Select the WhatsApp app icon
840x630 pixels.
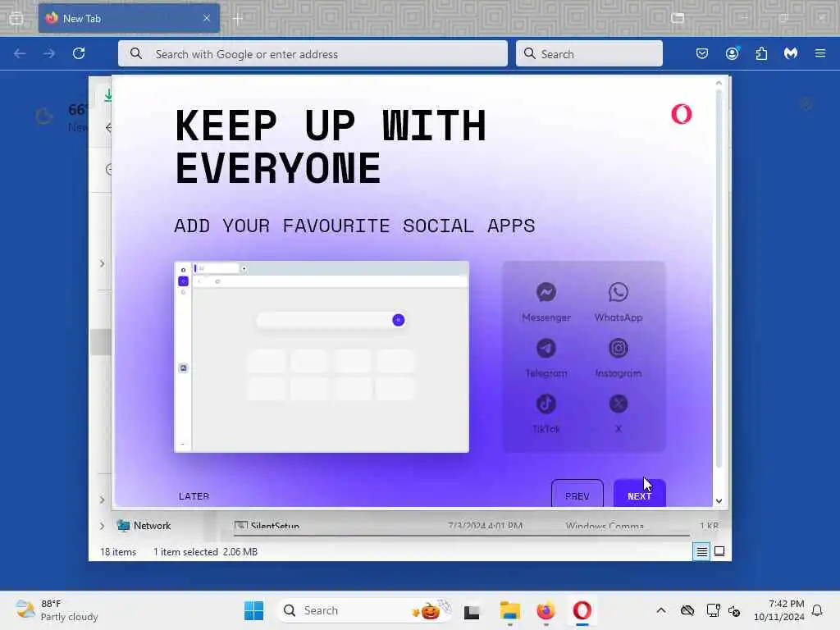[619, 293]
